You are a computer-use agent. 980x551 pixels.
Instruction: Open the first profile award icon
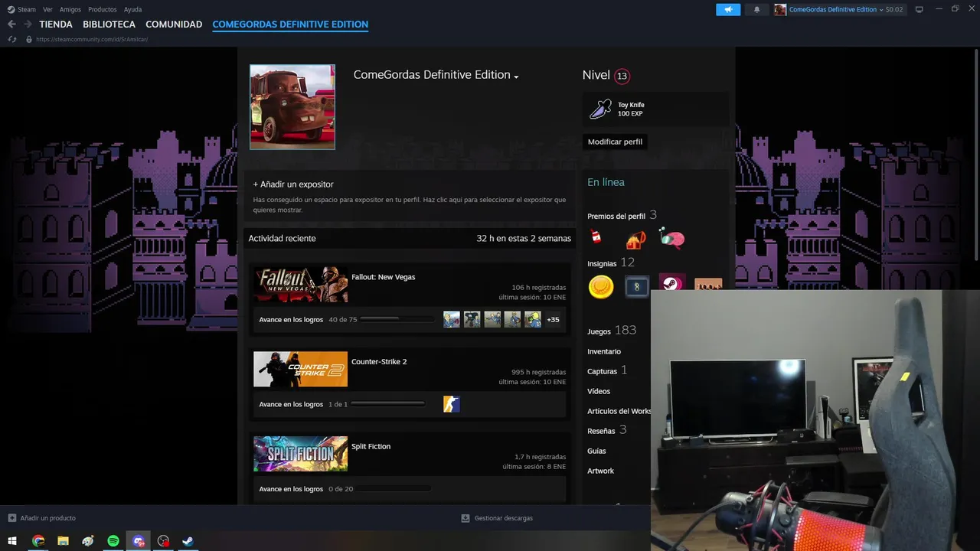(596, 238)
